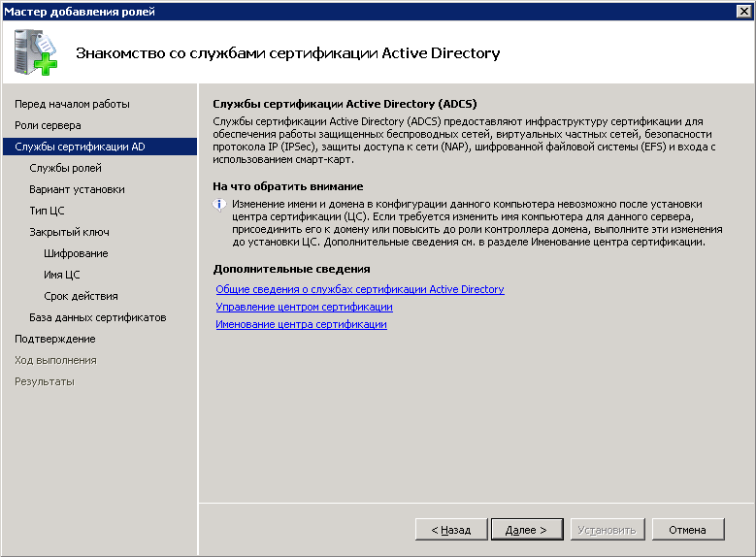
Task: Select 'Шифрование' sub-step
Action: click(x=76, y=253)
